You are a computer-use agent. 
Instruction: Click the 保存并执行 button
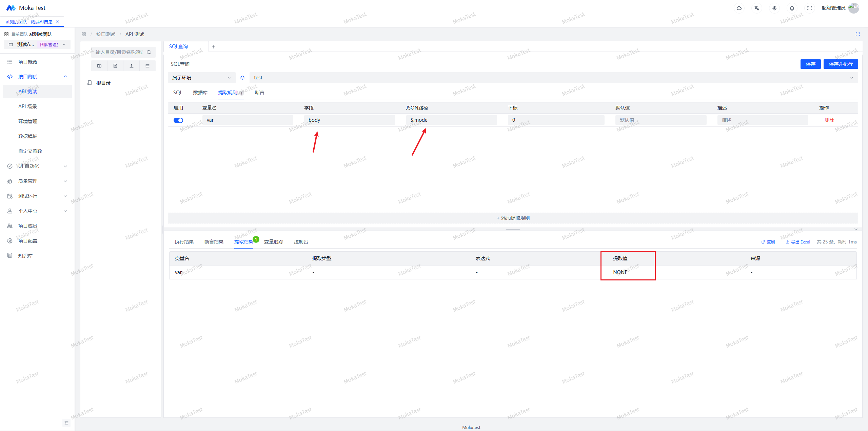pyautogui.click(x=841, y=64)
